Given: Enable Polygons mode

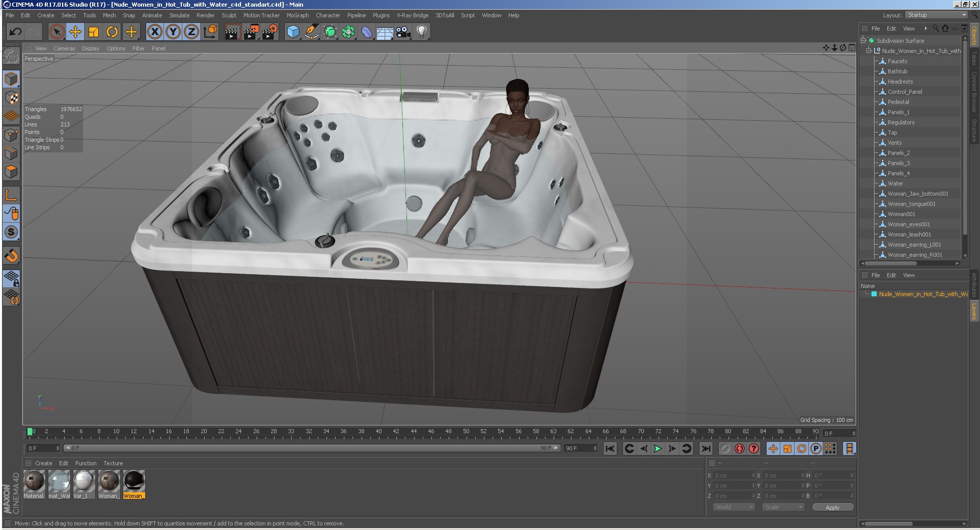Looking at the screenshot, I should 11,172.
